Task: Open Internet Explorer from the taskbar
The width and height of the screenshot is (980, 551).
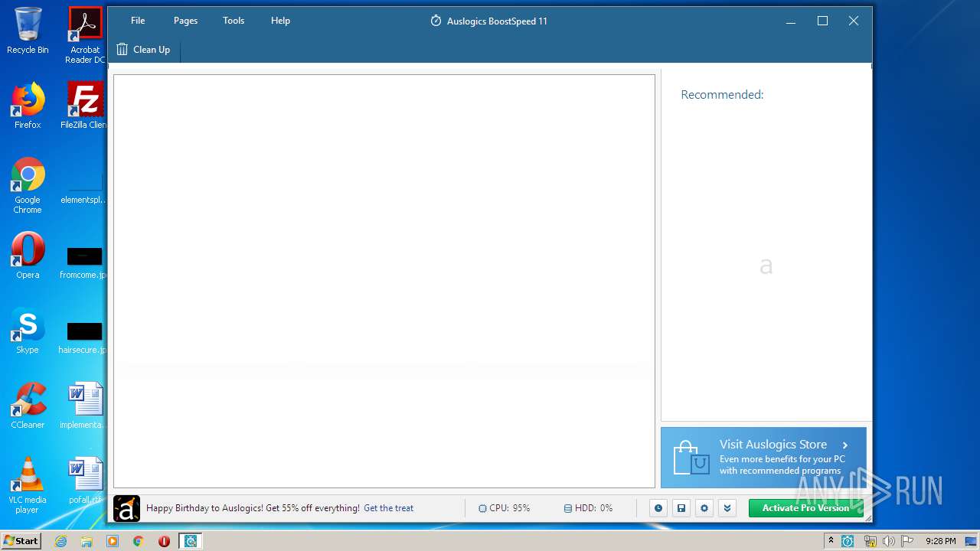Action: [x=61, y=541]
